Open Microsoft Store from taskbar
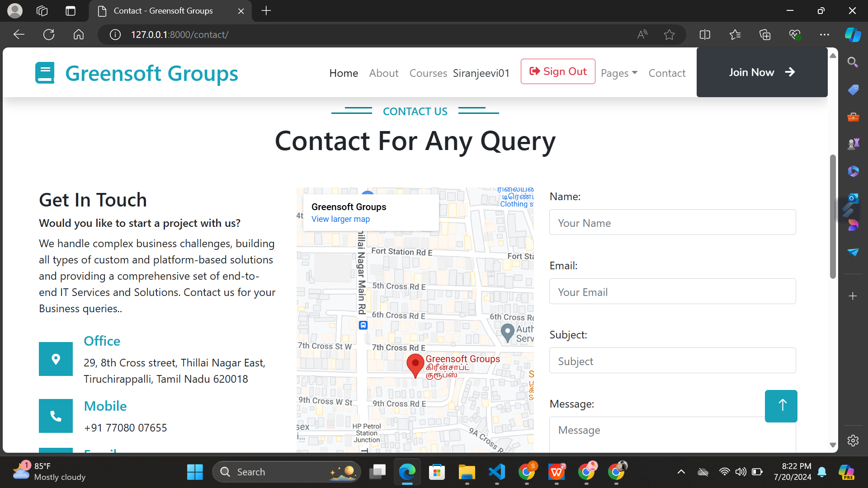 pos(437,472)
